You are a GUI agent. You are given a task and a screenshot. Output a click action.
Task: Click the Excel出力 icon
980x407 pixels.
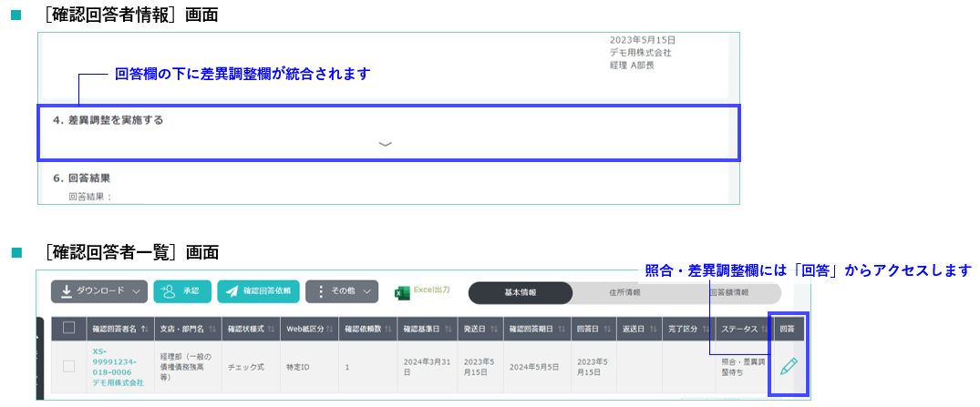point(402,291)
